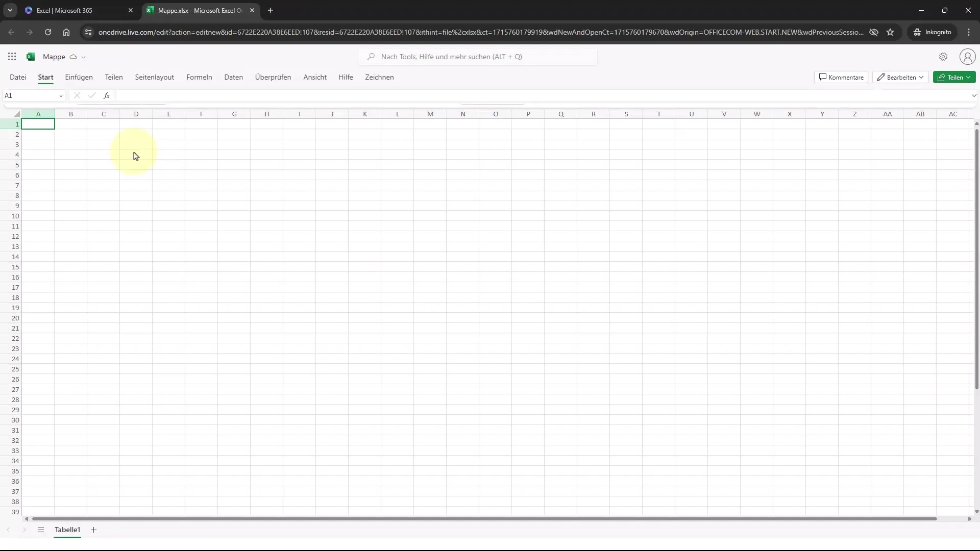This screenshot has width=980, height=551.
Task: Click the onedrive.live.com address bar URL
Action: point(481,32)
